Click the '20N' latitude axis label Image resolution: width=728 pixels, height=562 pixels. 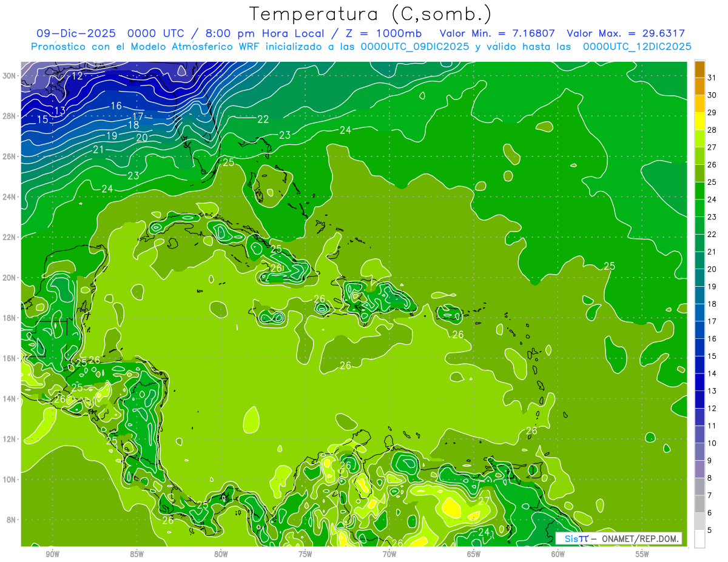[9, 278]
